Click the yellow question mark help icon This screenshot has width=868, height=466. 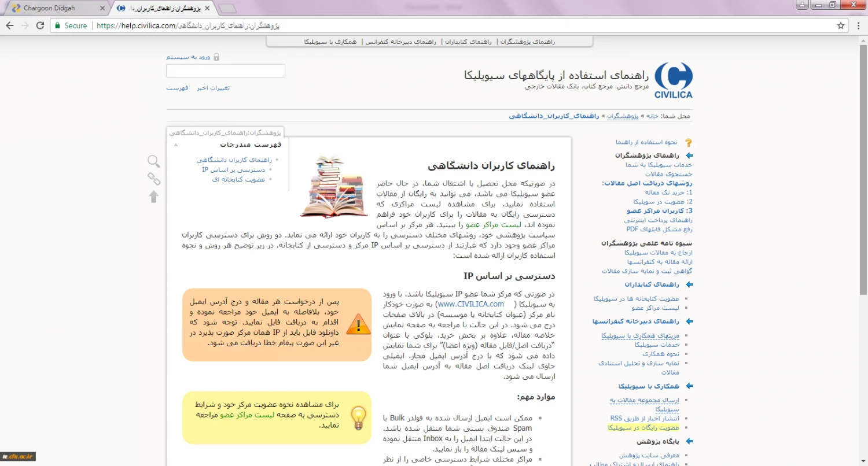point(689,142)
